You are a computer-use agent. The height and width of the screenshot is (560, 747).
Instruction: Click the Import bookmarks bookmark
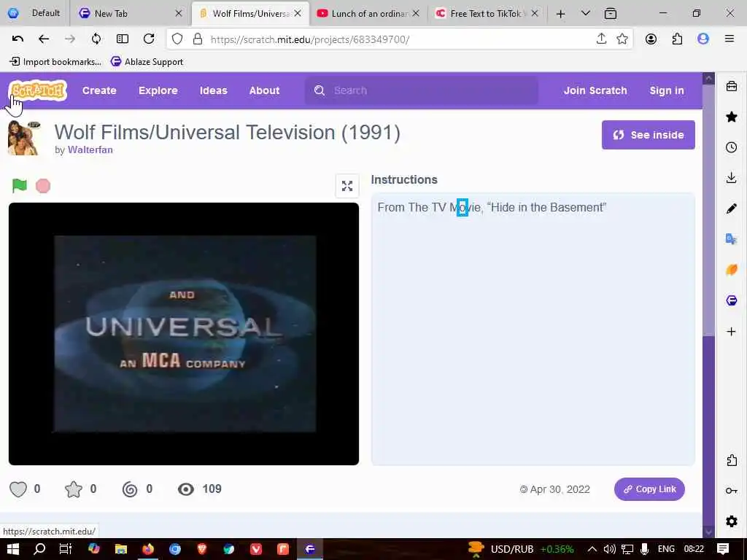[55, 61]
